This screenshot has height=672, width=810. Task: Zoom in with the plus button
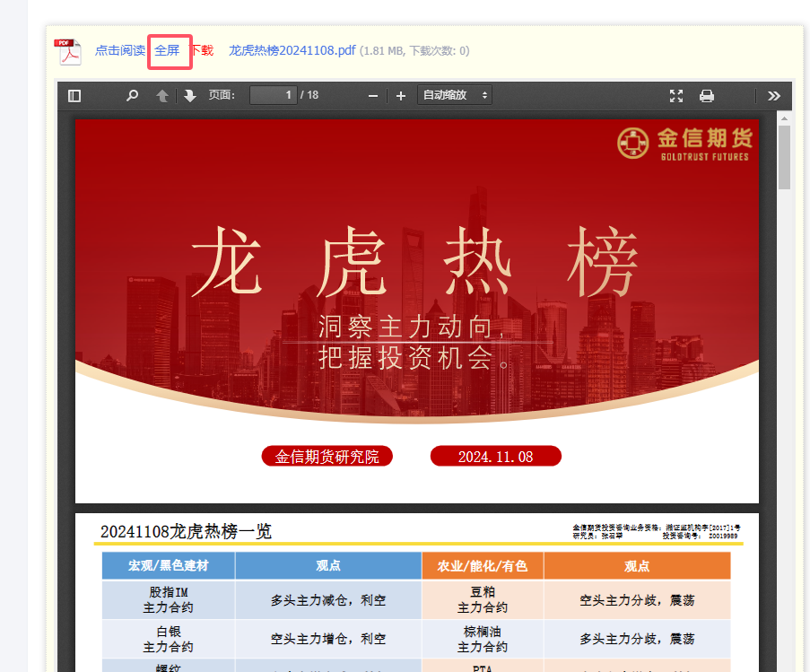[401, 96]
